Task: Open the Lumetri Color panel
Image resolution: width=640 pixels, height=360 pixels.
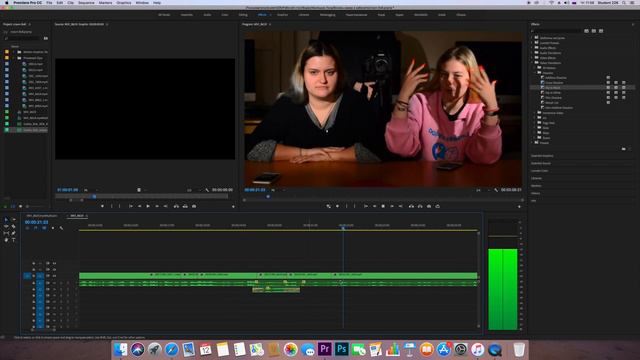Action: coord(540,171)
